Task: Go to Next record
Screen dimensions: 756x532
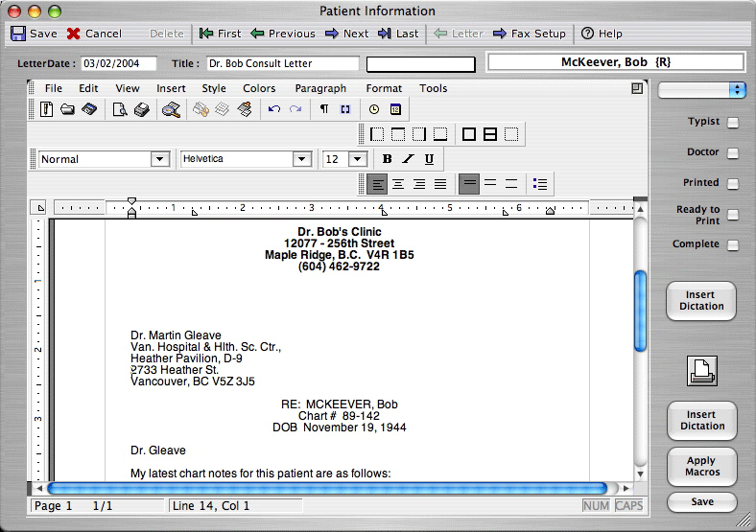Action: click(346, 34)
